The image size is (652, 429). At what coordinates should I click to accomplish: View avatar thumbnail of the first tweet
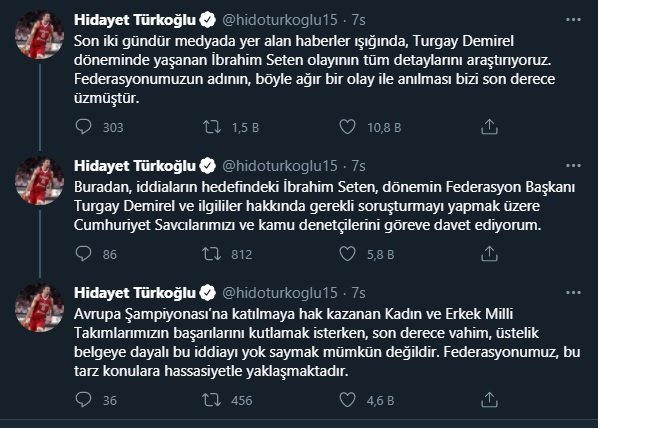(40, 35)
